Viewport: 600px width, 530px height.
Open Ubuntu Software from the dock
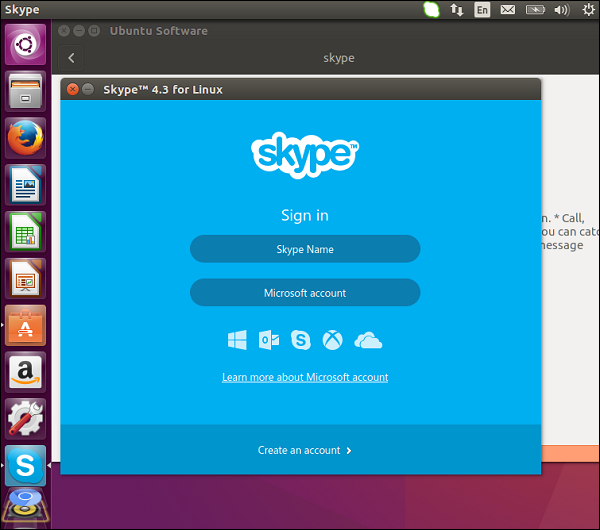pyautogui.click(x=25, y=325)
